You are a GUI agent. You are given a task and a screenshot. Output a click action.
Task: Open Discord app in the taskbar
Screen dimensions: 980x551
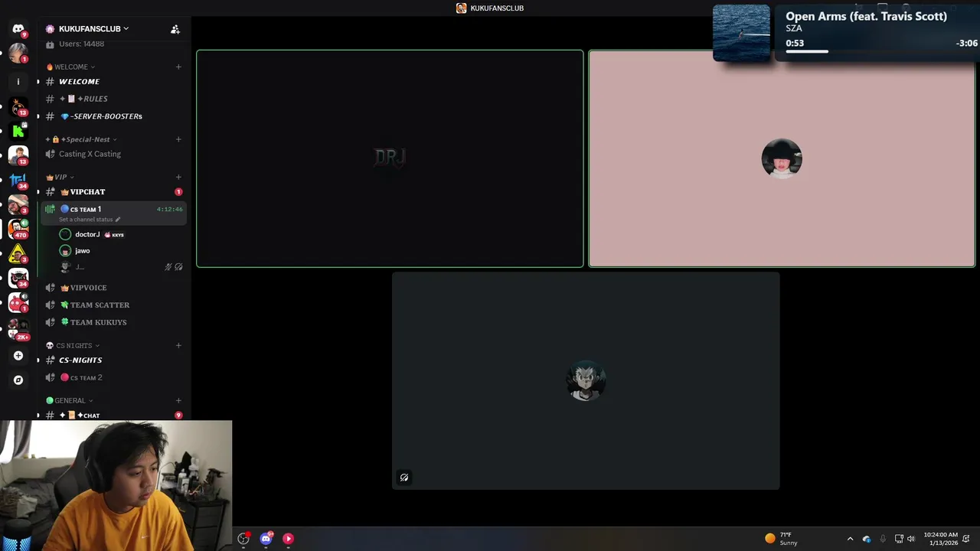266,539
